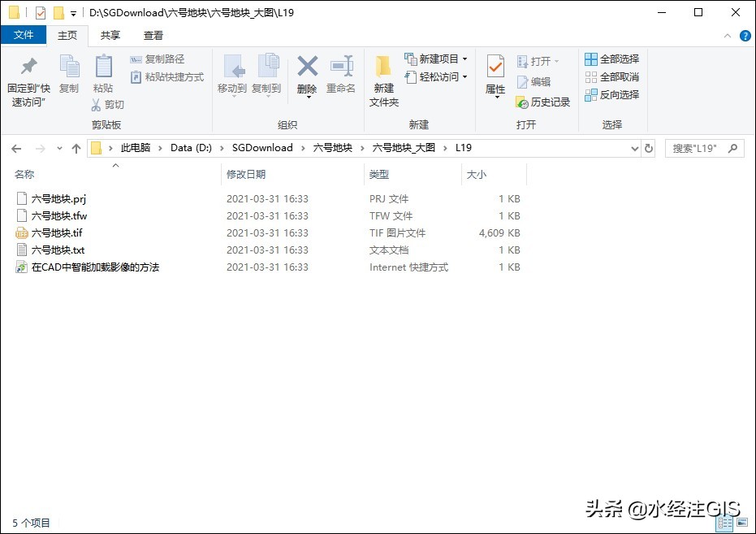Image resolution: width=756 pixels, height=534 pixels.
Task: Switch to Large icons view layout icon
Action: click(742, 523)
